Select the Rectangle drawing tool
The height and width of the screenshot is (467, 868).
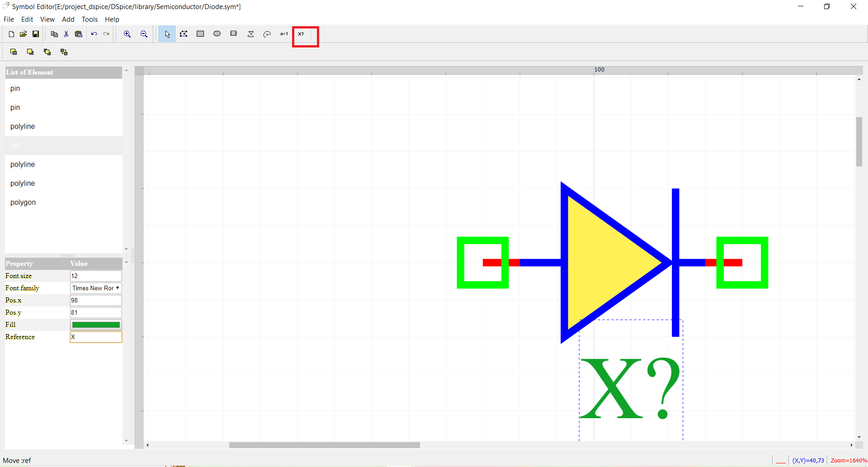tap(200, 34)
